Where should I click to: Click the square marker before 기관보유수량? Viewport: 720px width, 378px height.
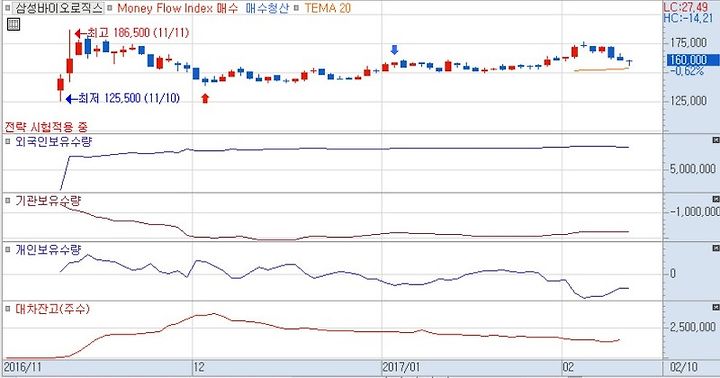(8, 200)
